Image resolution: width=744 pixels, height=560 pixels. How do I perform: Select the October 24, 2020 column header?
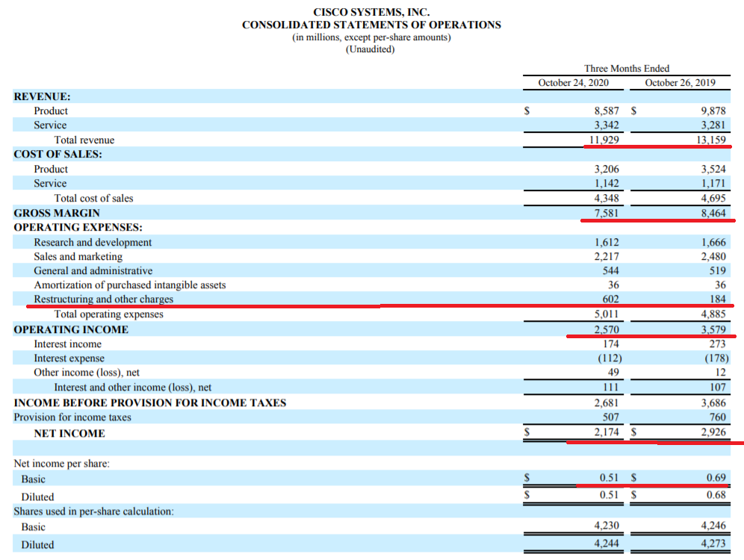click(573, 82)
